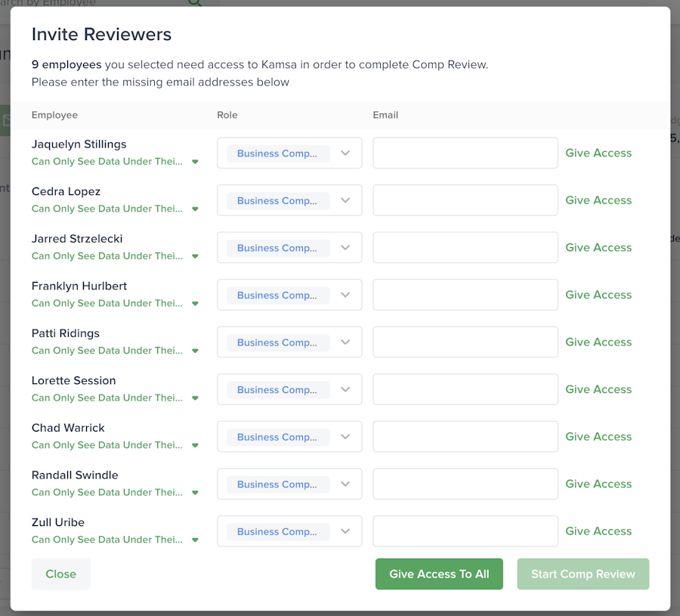Open role dropdown for Franklyn Hurlbert
This screenshot has height=616, width=680.
click(x=345, y=295)
